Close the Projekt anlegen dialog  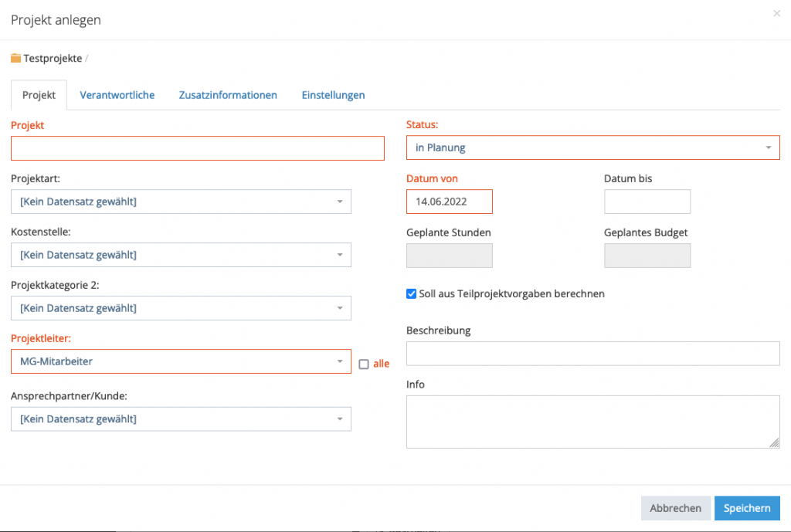776,14
